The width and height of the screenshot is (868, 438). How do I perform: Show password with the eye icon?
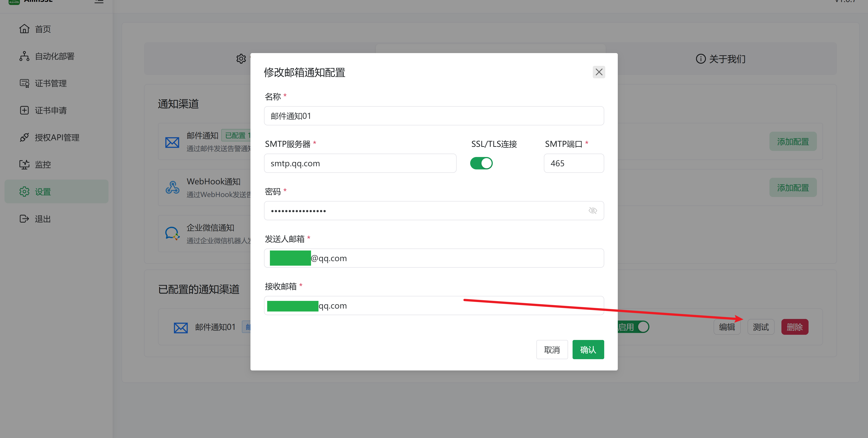click(593, 211)
